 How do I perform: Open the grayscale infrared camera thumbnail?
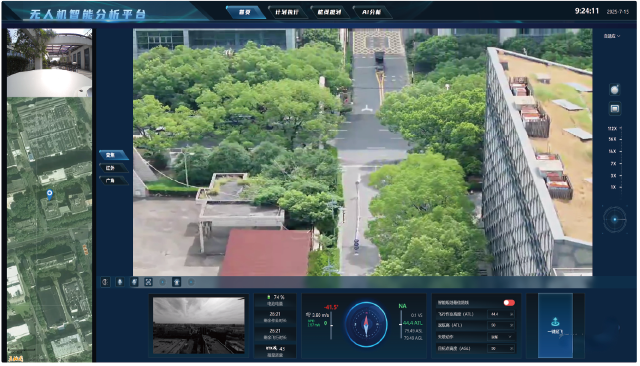point(199,325)
